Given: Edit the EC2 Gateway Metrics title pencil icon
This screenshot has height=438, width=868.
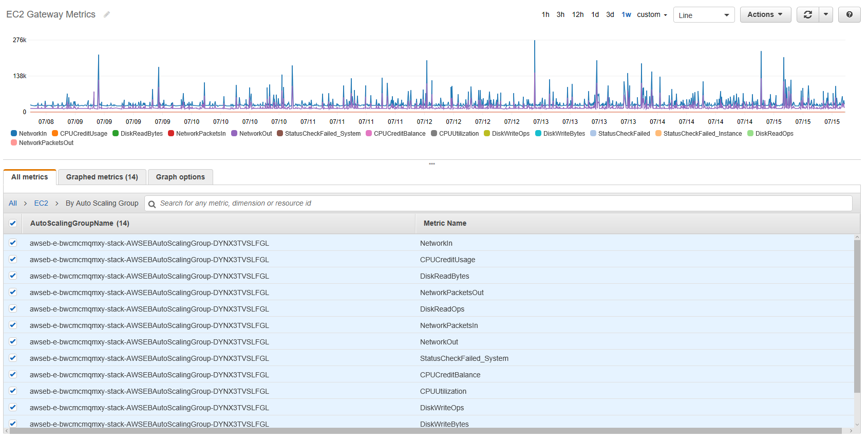Looking at the screenshot, I should point(107,14).
